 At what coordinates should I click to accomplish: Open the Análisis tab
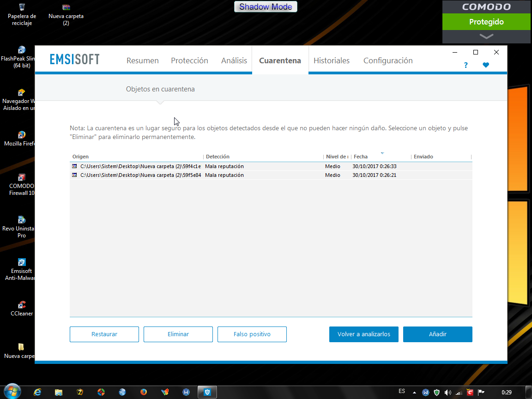(234, 60)
